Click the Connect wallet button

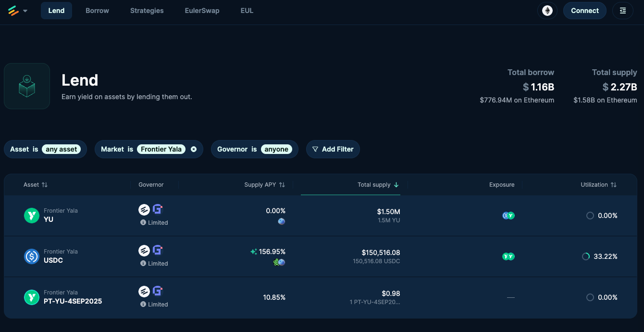(x=585, y=11)
